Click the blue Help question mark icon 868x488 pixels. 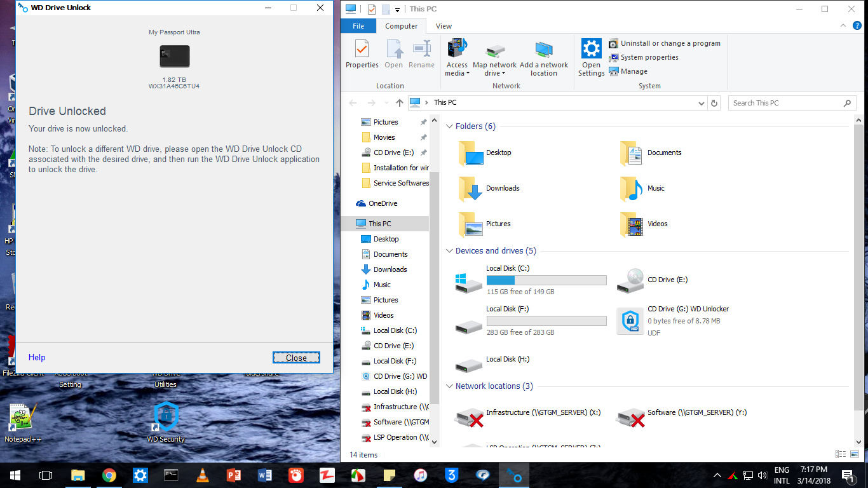click(x=857, y=26)
